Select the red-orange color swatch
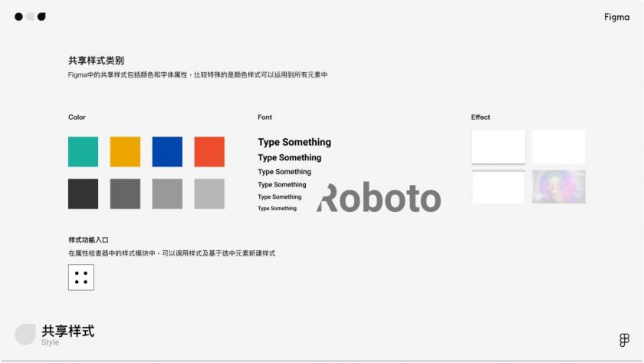The image size is (644, 363). (209, 152)
